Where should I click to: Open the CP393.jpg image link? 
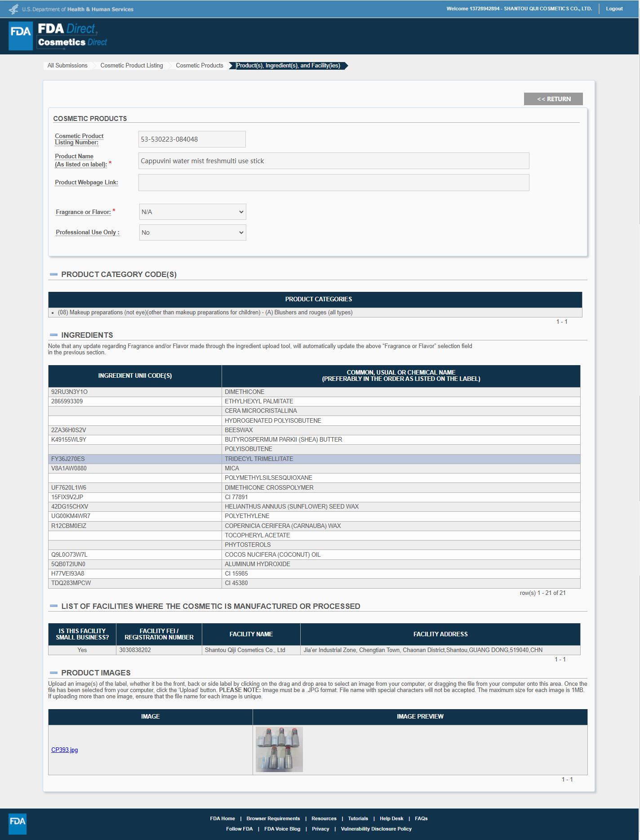(64, 750)
